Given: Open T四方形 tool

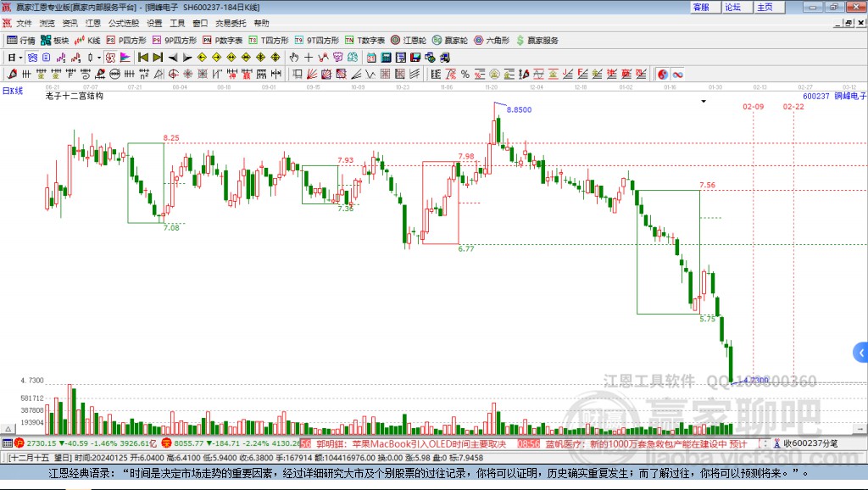Looking at the screenshot, I should point(269,41).
